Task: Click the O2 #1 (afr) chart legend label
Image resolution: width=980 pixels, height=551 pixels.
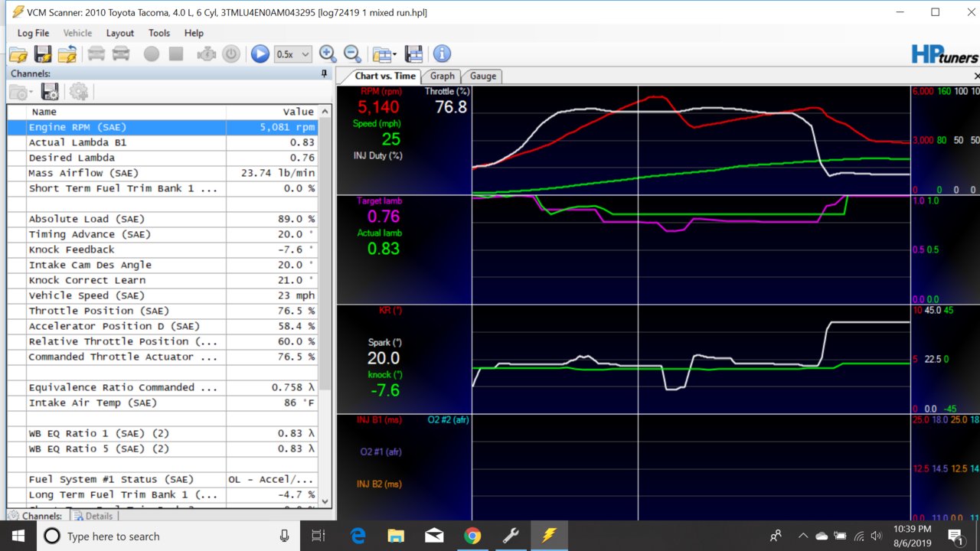Action: (x=381, y=452)
